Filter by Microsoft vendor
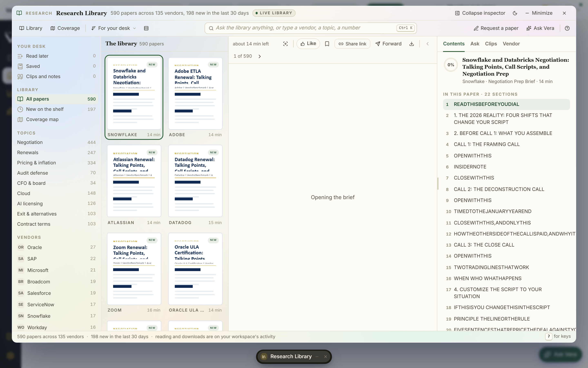588x368 pixels. [x=56, y=270]
